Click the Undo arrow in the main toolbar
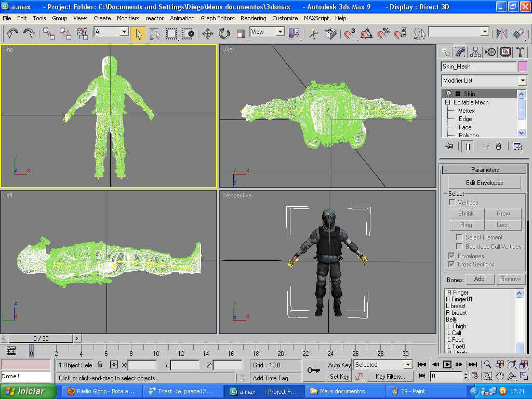The image size is (532, 399). 12,33
